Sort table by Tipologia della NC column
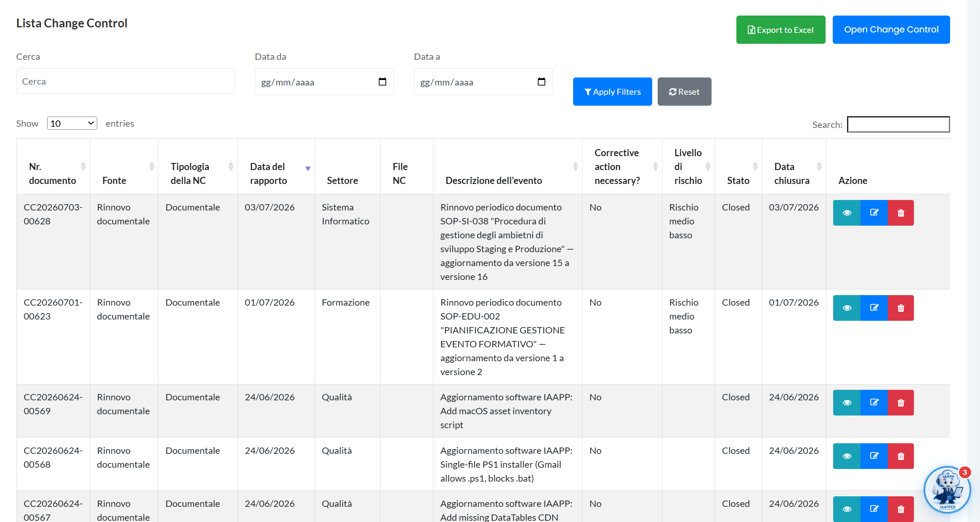The width and height of the screenshot is (980, 522). 198,166
